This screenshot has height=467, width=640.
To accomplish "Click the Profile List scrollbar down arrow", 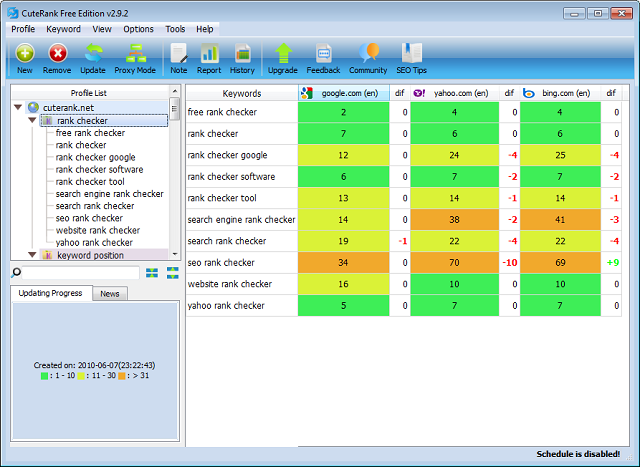I will pos(175,254).
